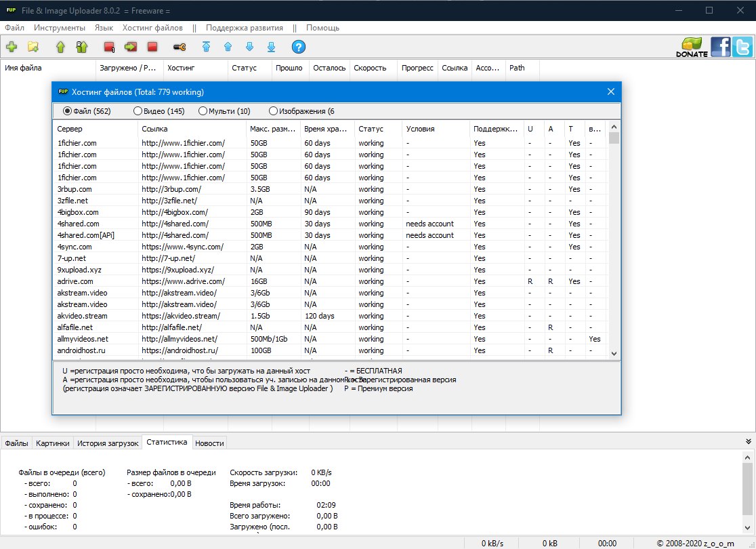Image resolution: width=756 pixels, height=549 pixels.
Task: Select the 4sync.com server row
Action: pyautogui.click(x=330, y=247)
